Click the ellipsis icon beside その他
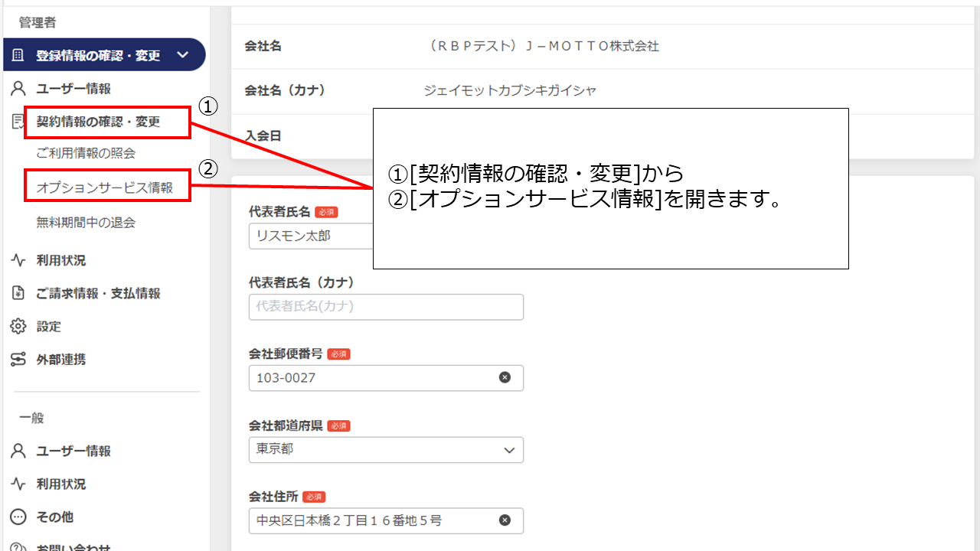 point(18,517)
